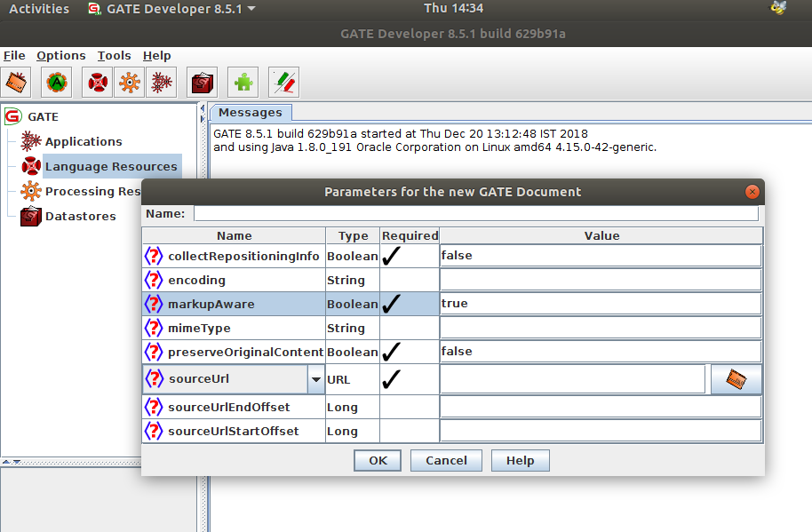Select the Messages tab

250,112
